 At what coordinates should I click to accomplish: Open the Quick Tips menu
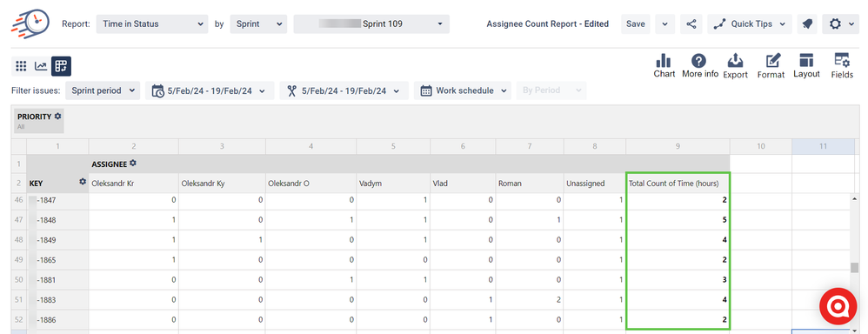[x=750, y=23]
